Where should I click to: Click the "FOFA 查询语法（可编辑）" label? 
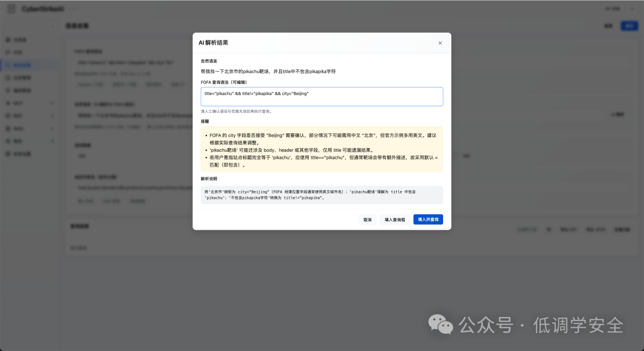tap(224, 82)
